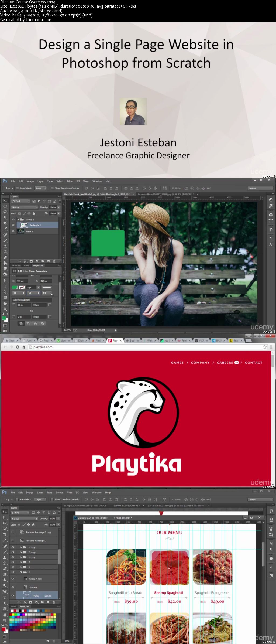This screenshot has width=276, height=644.
Task: Hide the Layer 0 layer
Action: click(13, 231)
